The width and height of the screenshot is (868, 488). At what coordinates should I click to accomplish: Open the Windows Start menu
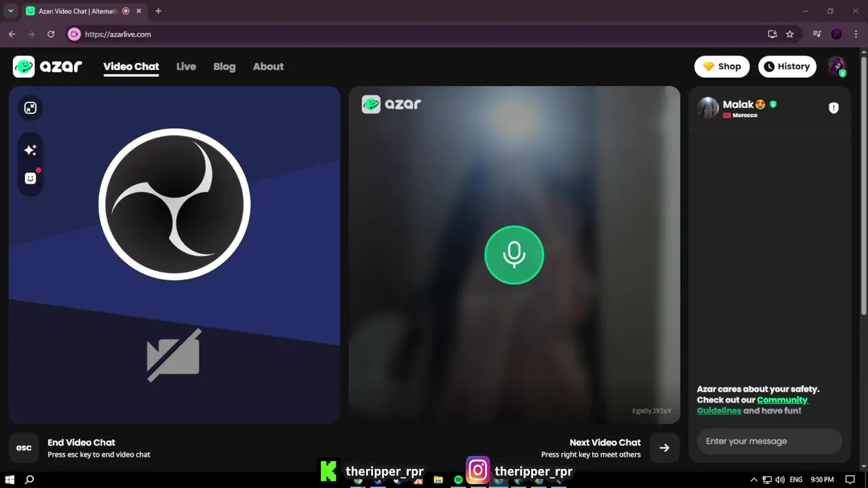click(x=9, y=479)
